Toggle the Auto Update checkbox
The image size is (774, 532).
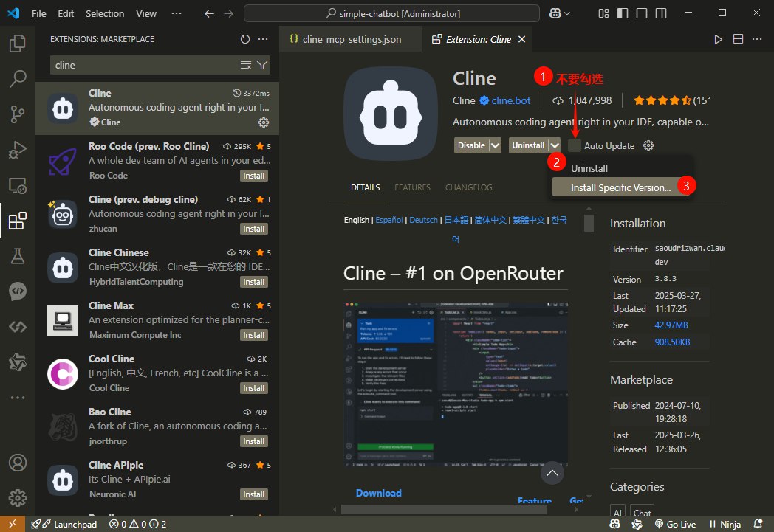[x=575, y=145]
